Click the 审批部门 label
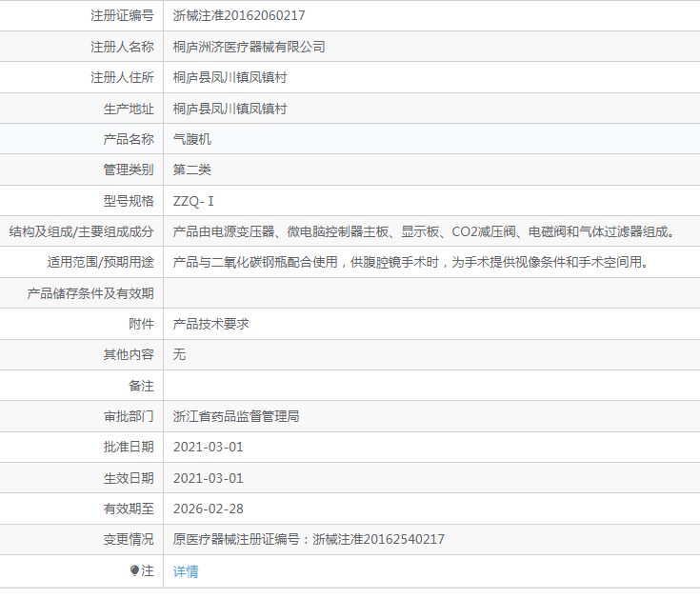Screen dimensions: 700x599 click(129, 416)
